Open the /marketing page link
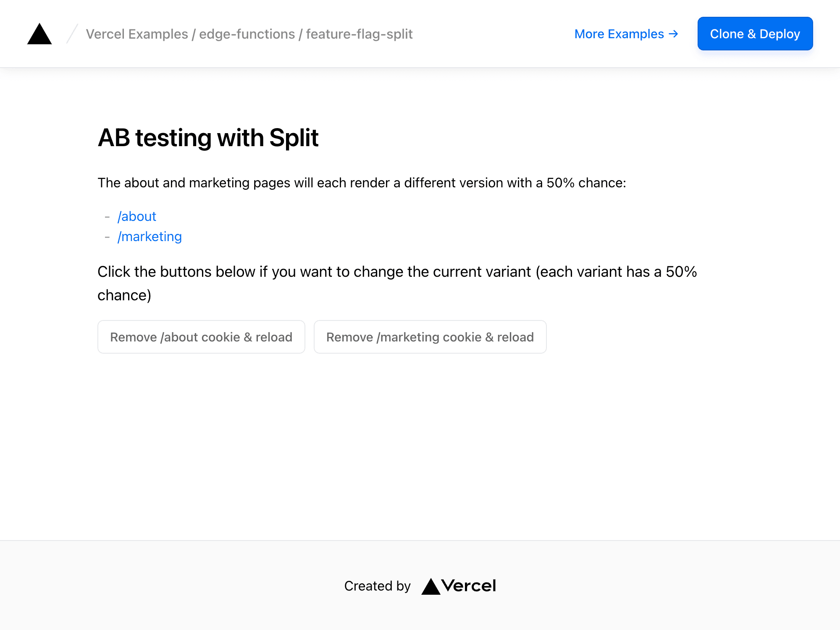This screenshot has width=840, height=630. 150,236
